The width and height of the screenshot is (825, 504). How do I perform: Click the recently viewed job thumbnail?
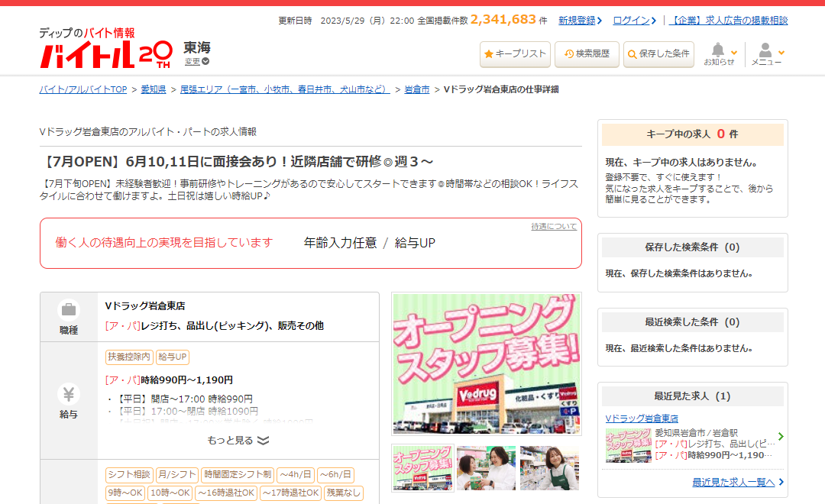coord(628,445)
